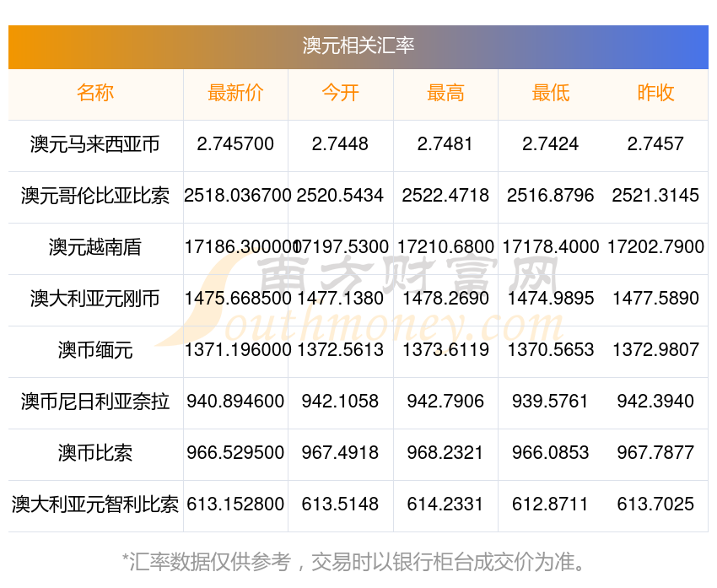Select the 澳元越南盾 row label
This screenshot has height=588, width=717.
(x=95, y=247)
